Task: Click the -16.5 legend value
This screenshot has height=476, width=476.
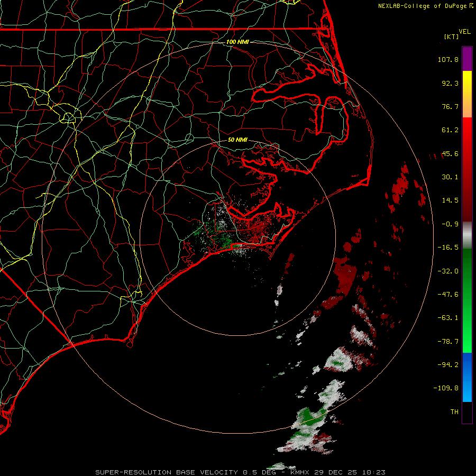Action: [x=448, y=248]
